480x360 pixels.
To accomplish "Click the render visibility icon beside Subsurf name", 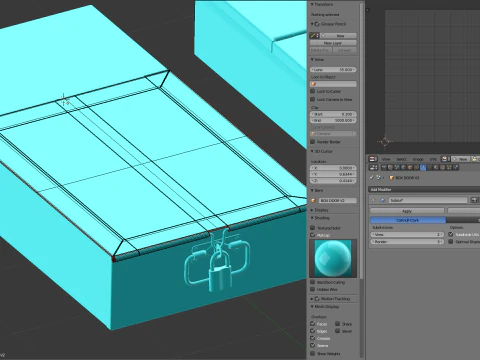I will tap(474, 200).
